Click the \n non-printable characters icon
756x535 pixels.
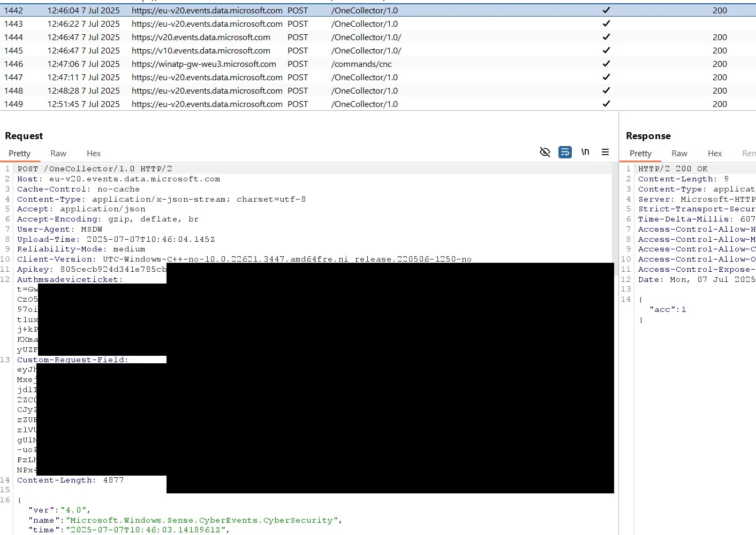point(585,152)
